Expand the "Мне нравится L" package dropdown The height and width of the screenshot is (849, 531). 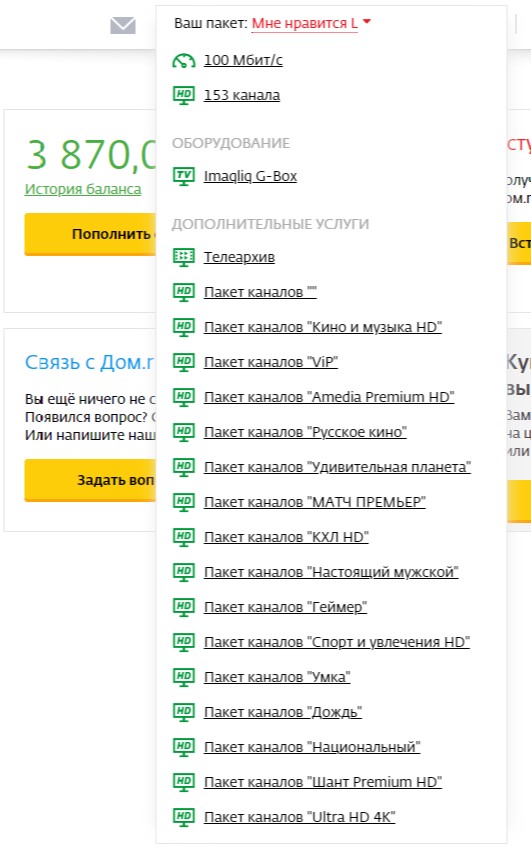pyautogui.click(x=311, y=23)
